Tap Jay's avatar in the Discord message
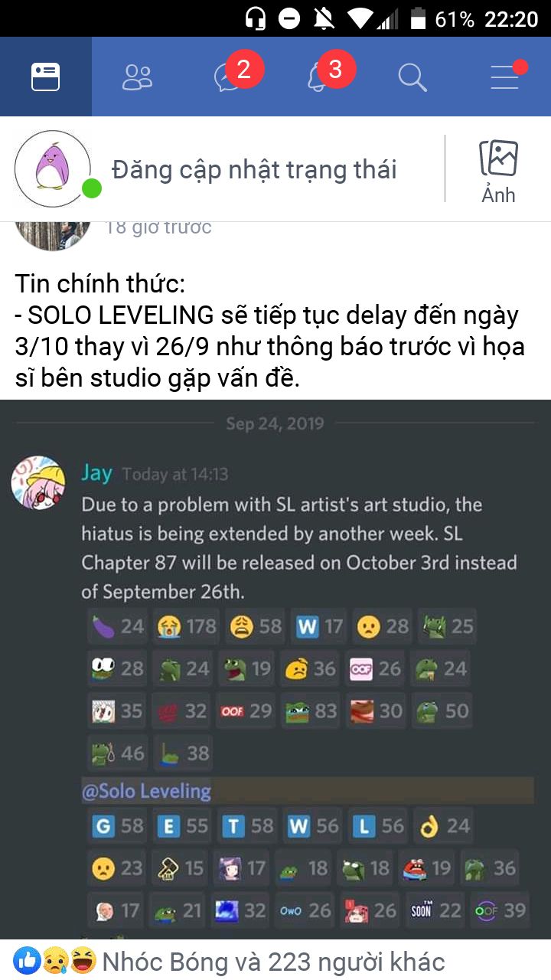The height and width of the screenshot is (980, 551). 38,484
